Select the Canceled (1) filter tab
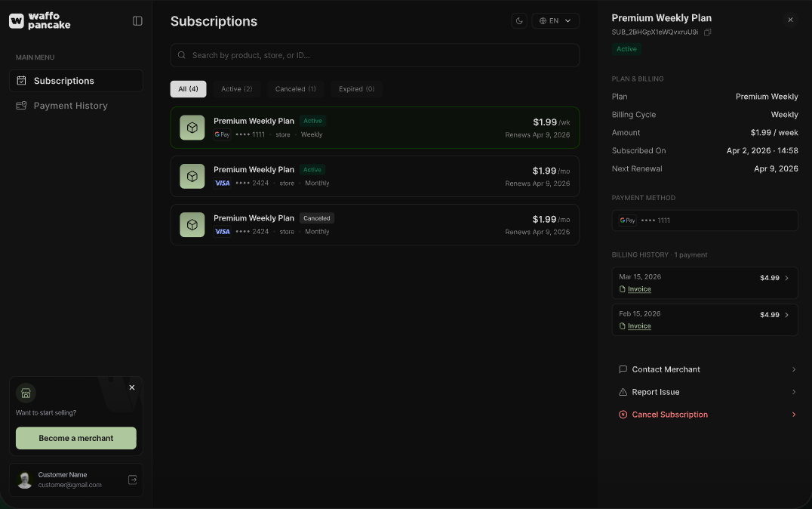 click(x=295, y=89)
